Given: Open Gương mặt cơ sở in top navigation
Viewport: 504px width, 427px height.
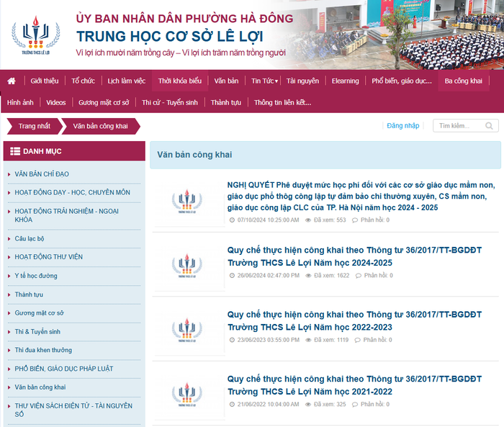Looking at the screenshot, I should click(104, 102).
